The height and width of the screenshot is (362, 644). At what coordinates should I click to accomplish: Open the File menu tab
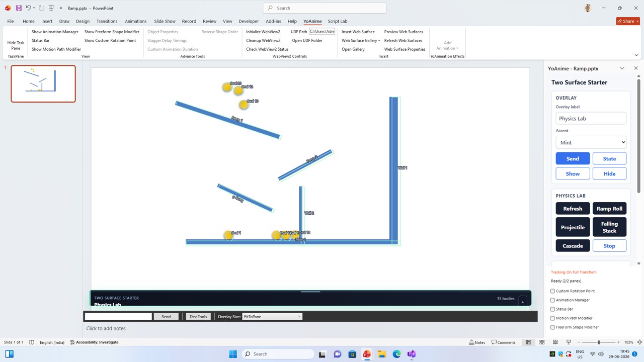click(x=11, y=21)
